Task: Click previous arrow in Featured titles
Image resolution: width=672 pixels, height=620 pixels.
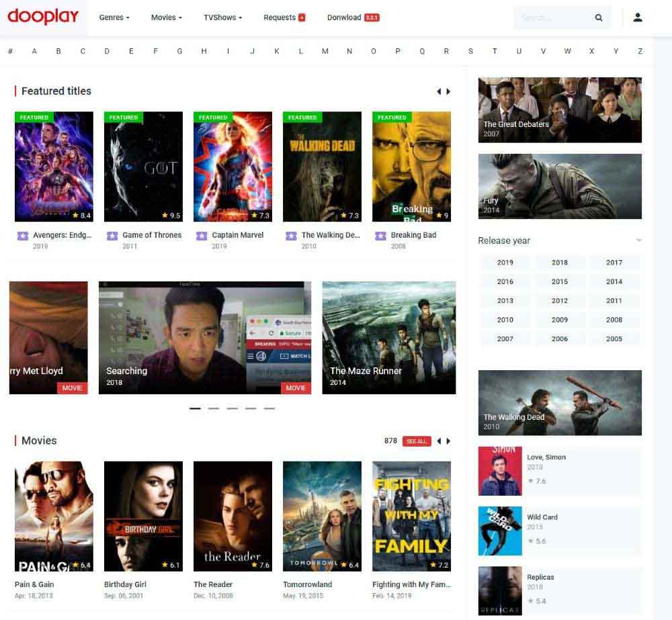Action: click(x=438, y=91)
